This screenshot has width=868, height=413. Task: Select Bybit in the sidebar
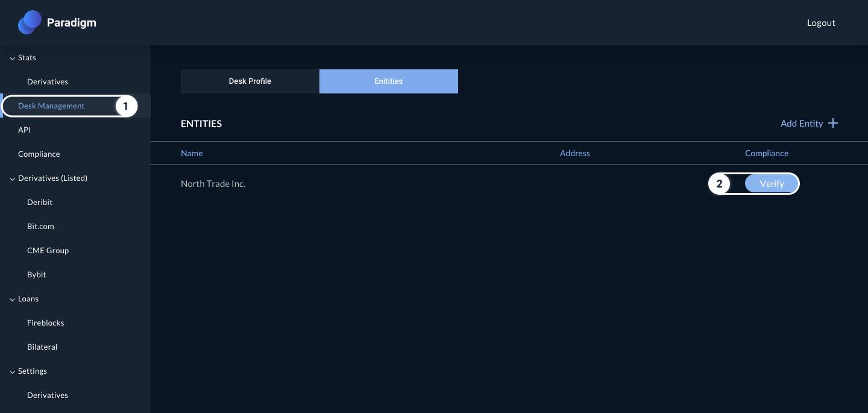[x=37, y=275]
